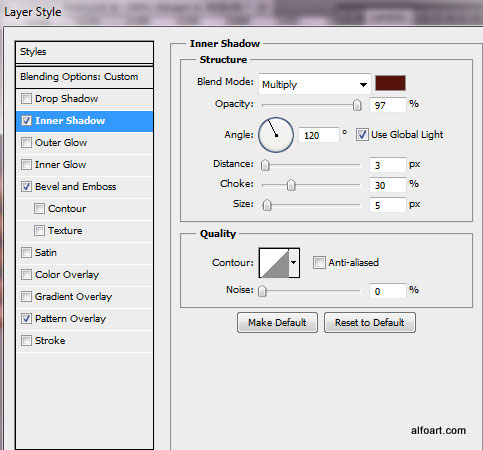This screenshot has width=483, height=450.
Task: Uncheck Use Global Light
Action: 362,135
